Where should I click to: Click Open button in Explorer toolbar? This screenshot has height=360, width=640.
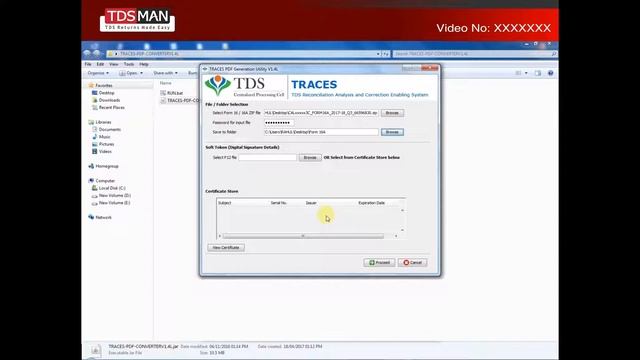coord(131,73)
